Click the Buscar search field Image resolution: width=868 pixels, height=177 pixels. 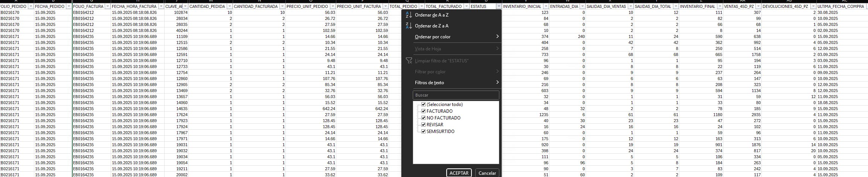(456, 95)
